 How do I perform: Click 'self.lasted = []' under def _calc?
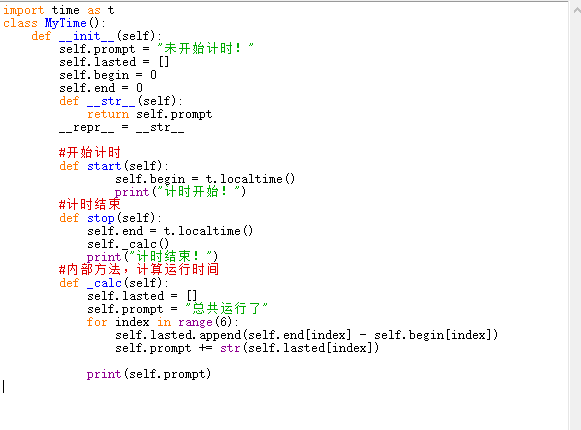(x=142, y=296)
